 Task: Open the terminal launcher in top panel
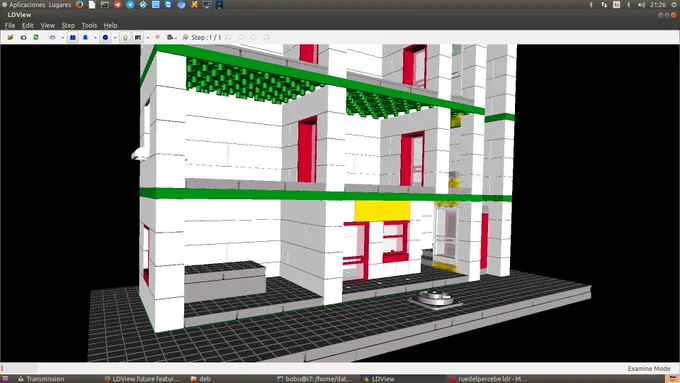tap(105, 5)
